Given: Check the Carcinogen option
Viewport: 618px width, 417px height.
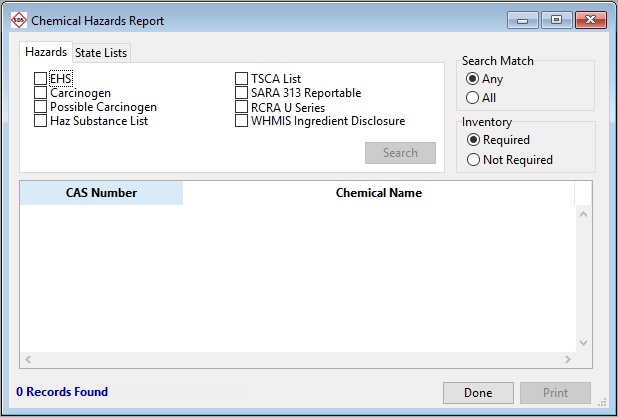Looking at the screenshot, I should [x=40, y=93].
